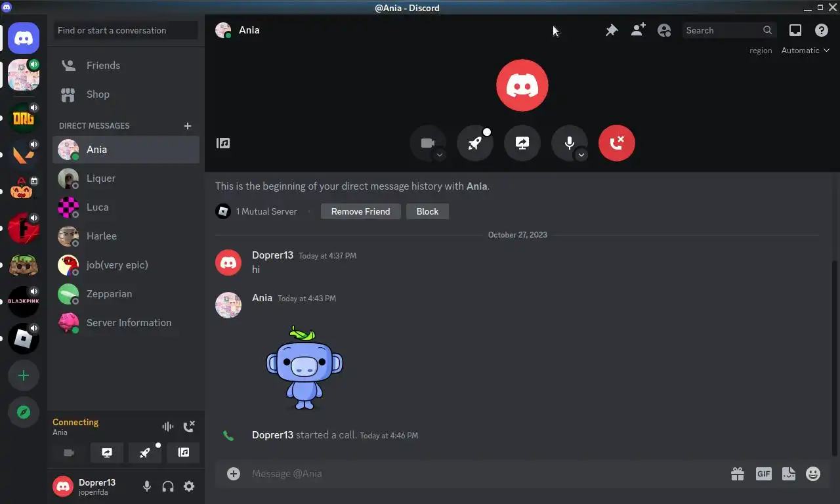Screen dimensions: 840x504
Task: Click Ania username in message
Action: (x=262, y=297)
